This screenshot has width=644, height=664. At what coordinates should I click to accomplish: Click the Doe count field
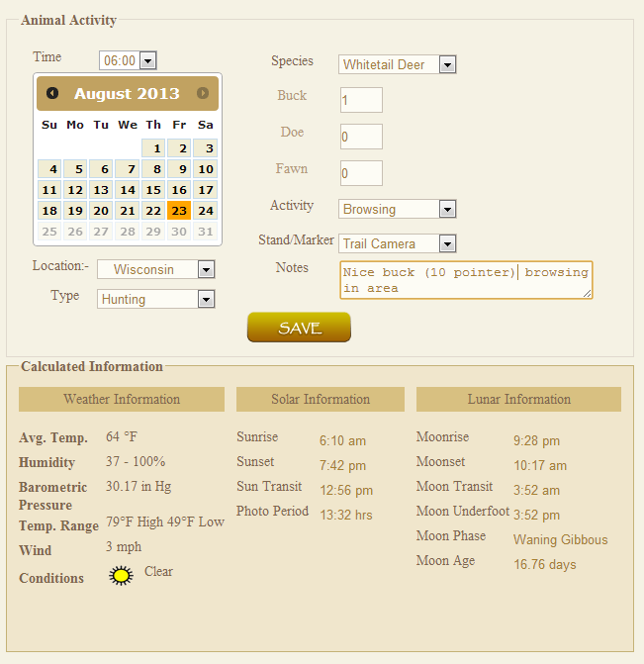pyautogui.click(x=361, y=137)
